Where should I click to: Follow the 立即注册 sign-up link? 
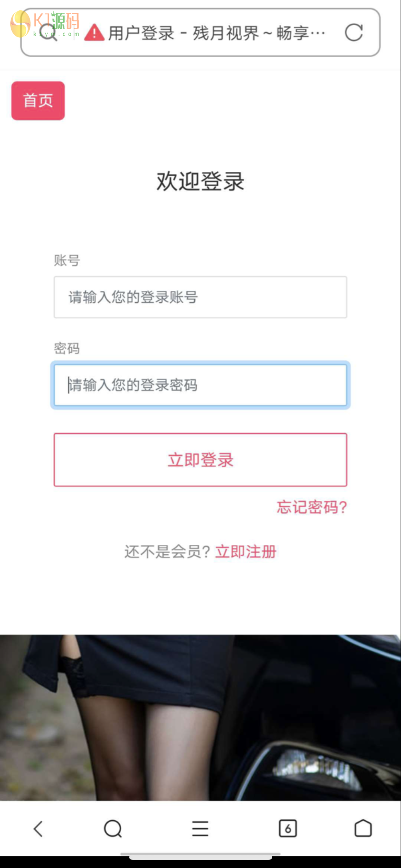point(245,552)
